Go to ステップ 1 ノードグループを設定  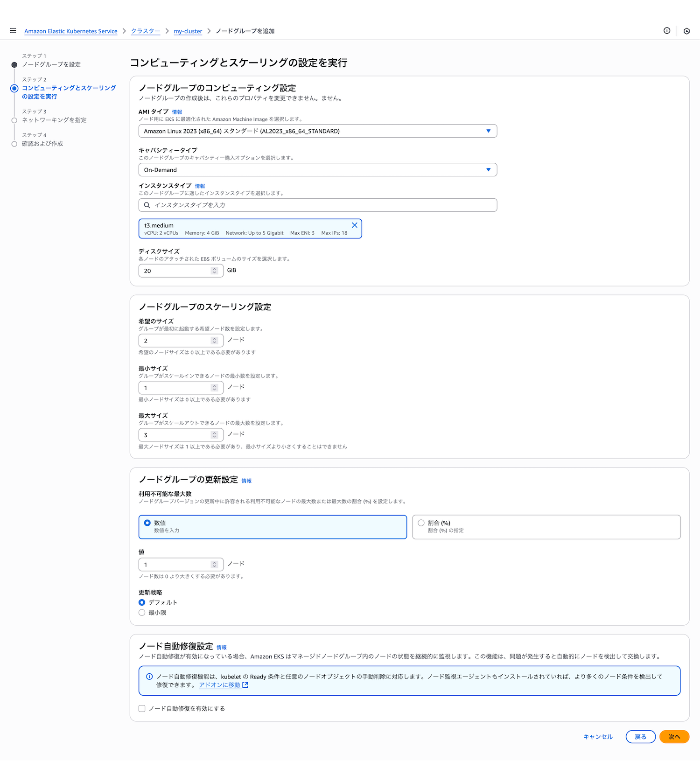(51, 64)
